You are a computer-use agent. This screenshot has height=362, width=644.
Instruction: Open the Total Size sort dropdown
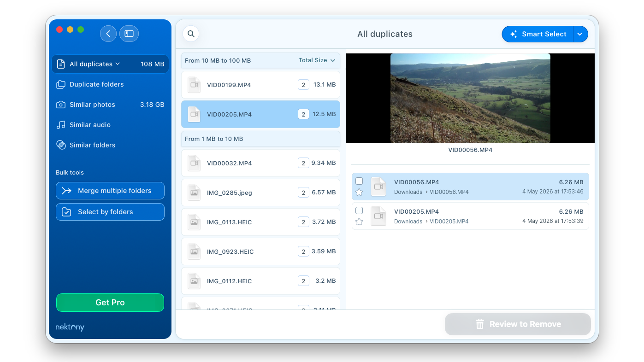[x=317, y=60]
